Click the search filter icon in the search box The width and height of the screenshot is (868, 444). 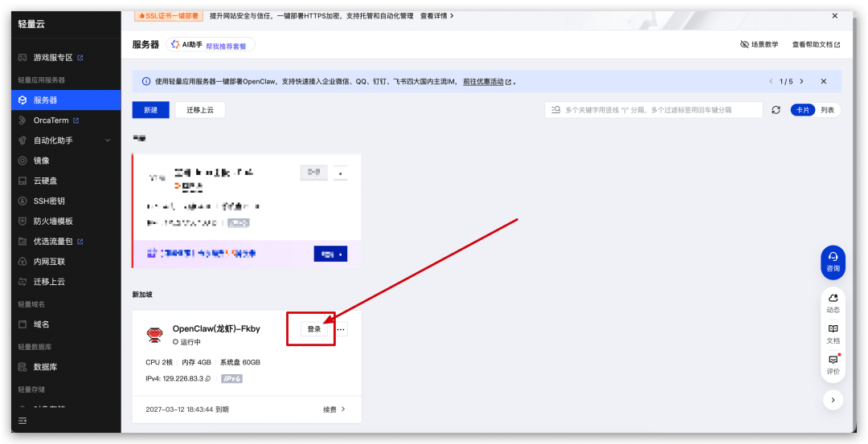pyautogui.click(x=556, y=110)
